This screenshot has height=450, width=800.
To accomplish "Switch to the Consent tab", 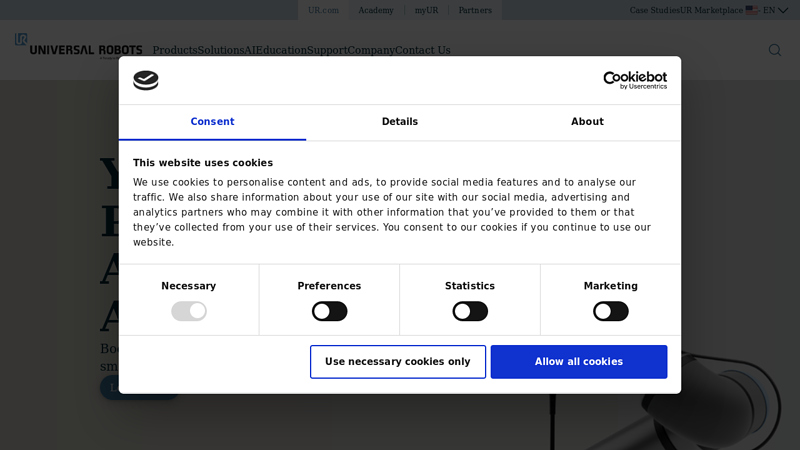I will [212, 122].
